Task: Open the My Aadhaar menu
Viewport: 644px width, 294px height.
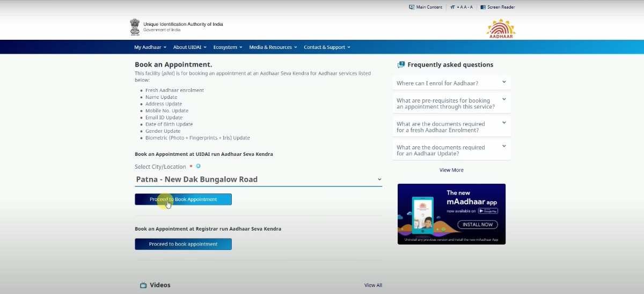Action: (x=150, y=47)
